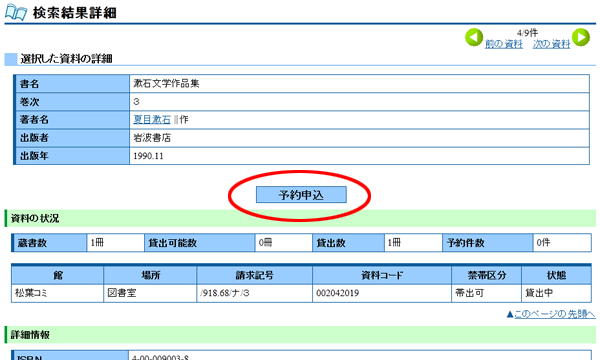Viewport: 600px width, 360px height.
Task: Jump to top via このページの先頭へ link
Action: coord(555,314)
